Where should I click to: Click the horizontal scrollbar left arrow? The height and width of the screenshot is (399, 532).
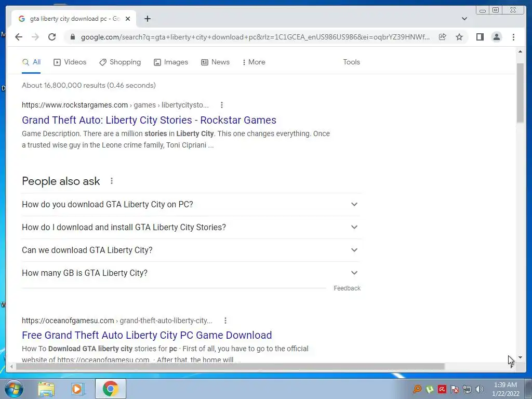(11, 366)
